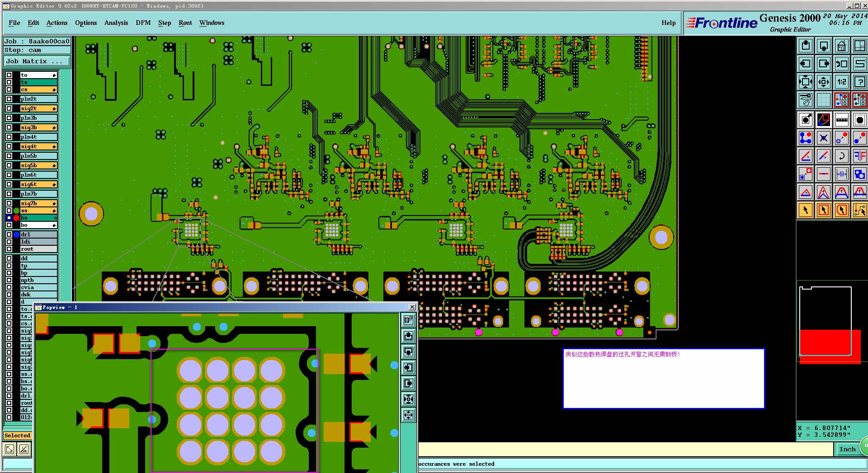The width and height of the screenshot is (868, 473).
Task: Click the add feature pad-with-arrow icon
Action: tap(806, 120)
